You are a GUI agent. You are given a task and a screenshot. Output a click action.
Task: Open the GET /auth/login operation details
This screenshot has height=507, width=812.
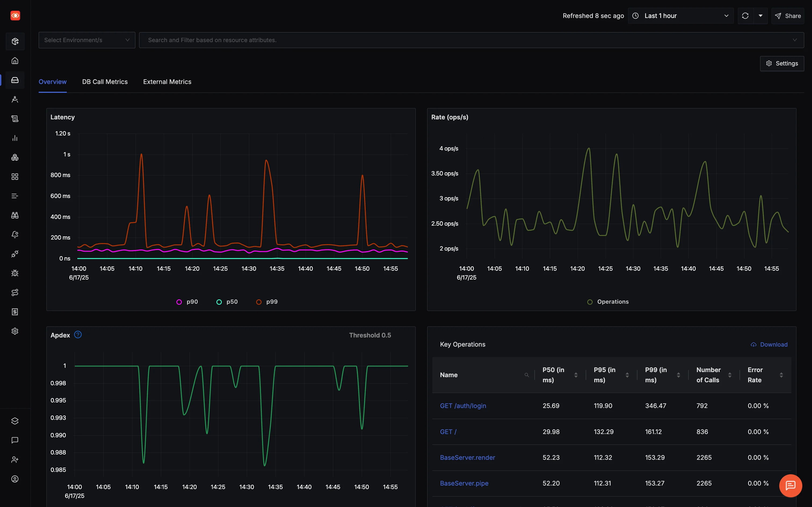point(463,405)
